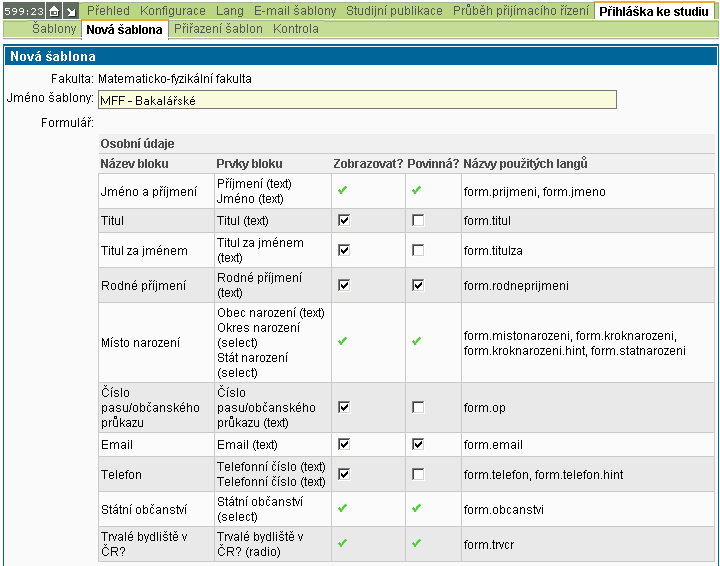The height and width of the screenshot is (566, 720).
Task: Go to the Kontrola subtab
Action: click(x=296, y=29)
